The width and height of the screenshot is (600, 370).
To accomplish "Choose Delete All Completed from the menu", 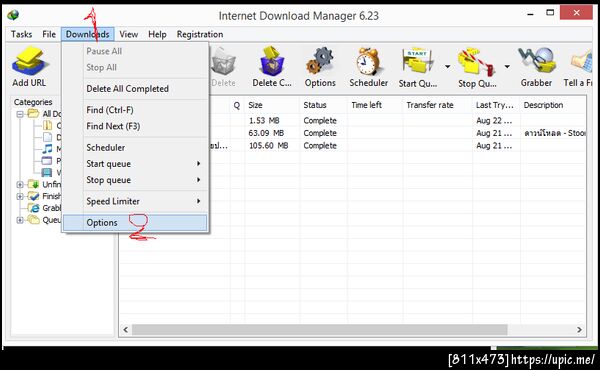I will click(x=135, y=89).
